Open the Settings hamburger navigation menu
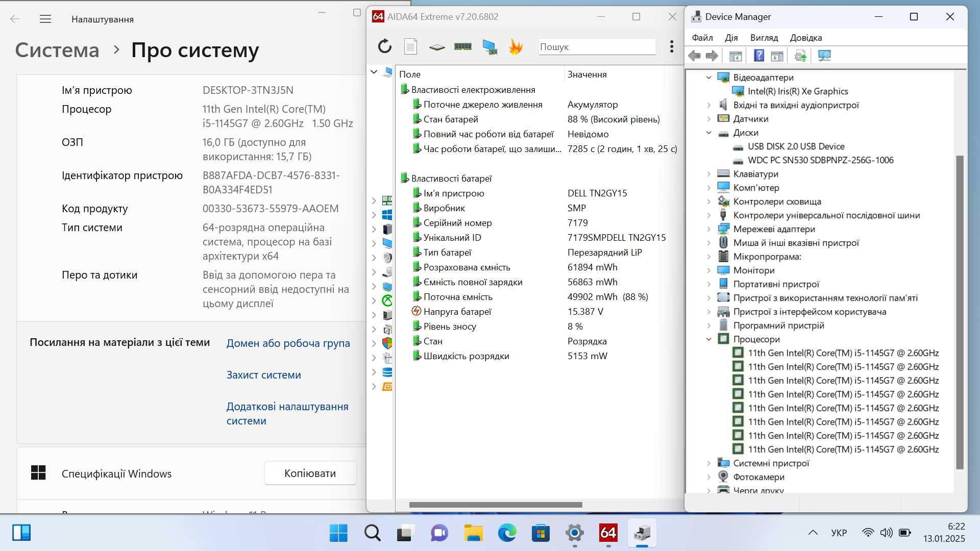Screen dimensions: 980x551 (x=45, y=19)
